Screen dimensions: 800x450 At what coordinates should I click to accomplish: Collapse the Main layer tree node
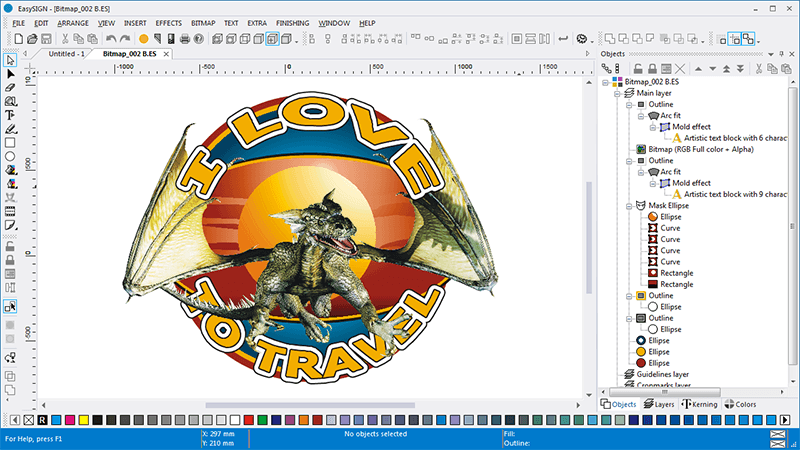(x=615, y=92)
